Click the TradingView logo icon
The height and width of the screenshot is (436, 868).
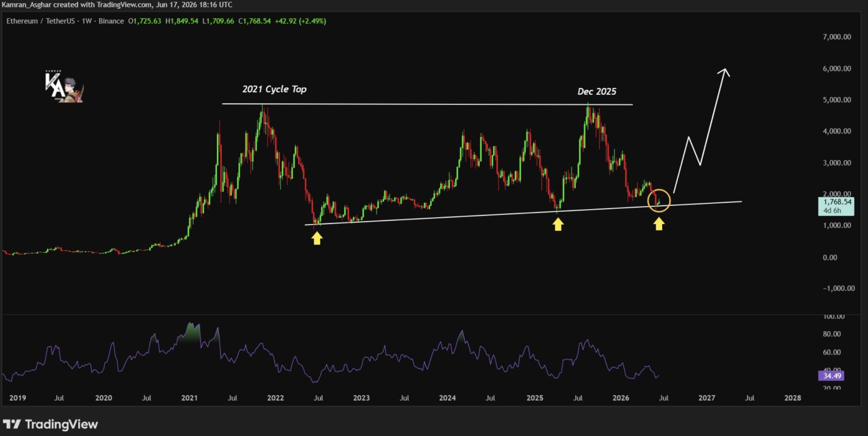(x=12, y=424)
